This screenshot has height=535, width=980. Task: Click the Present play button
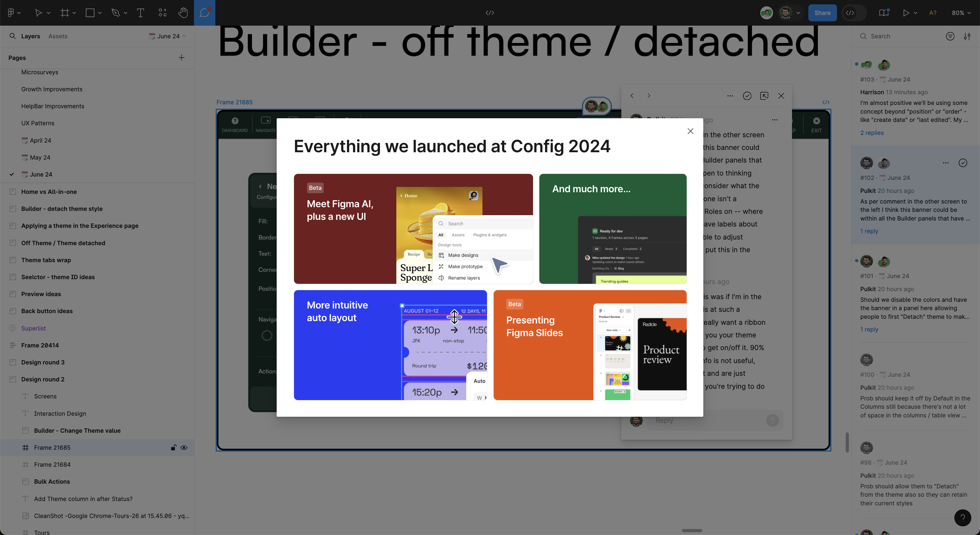pyautogui.click(x=906, y=13)
